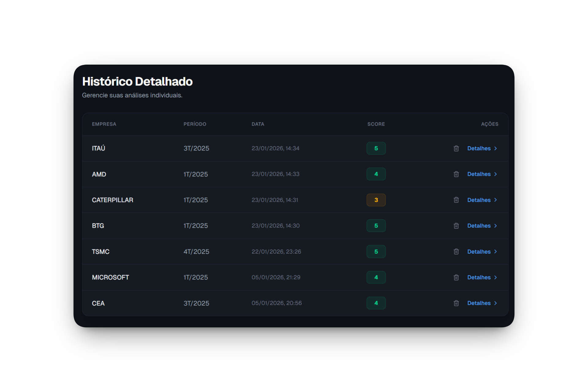The width and height of the screenshot is (588, 392).
Task: Delete the TSMC analysis entry
Action: pyautogui.click(x=456, y=252)
